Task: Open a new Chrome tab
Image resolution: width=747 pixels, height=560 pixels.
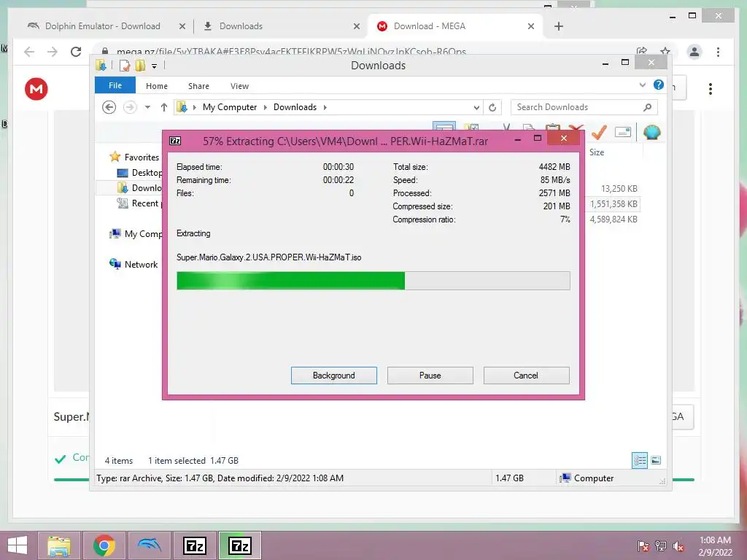Action: pyautogui.click(x=559, y=26)
